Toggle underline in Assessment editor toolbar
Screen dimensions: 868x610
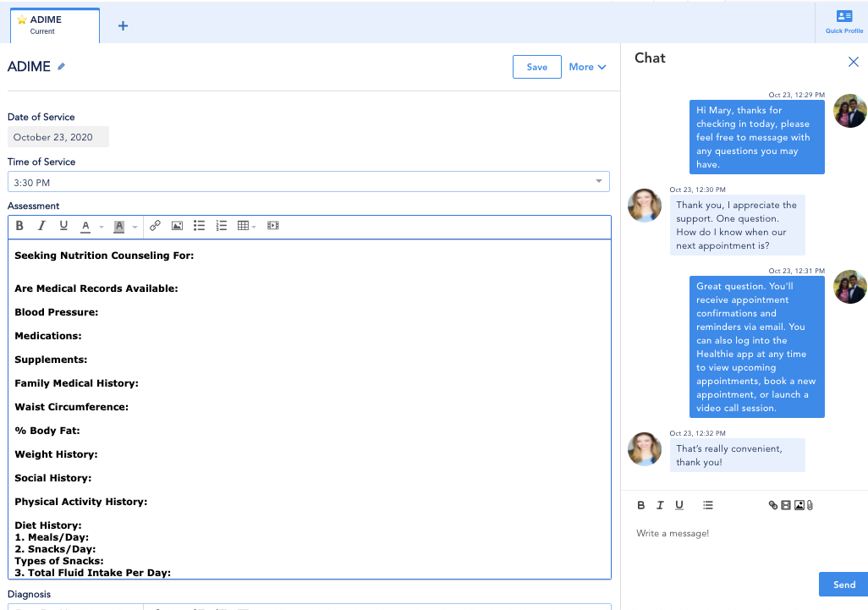63,226
